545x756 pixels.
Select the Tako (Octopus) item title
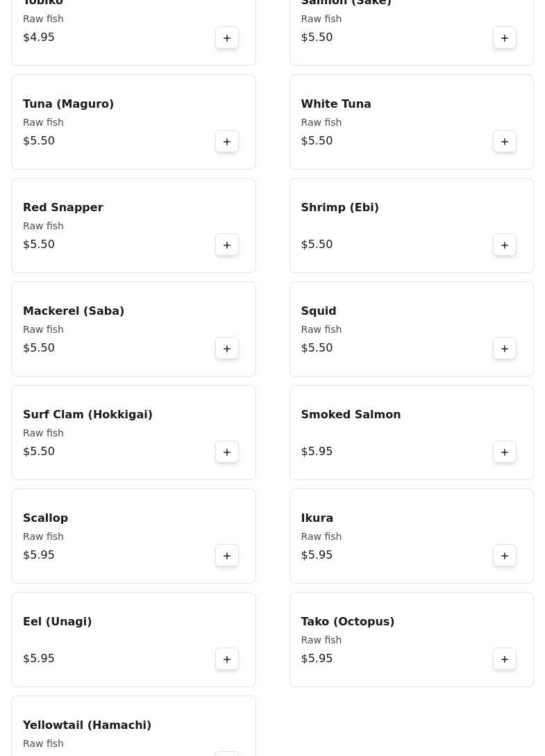click(347, 621)
